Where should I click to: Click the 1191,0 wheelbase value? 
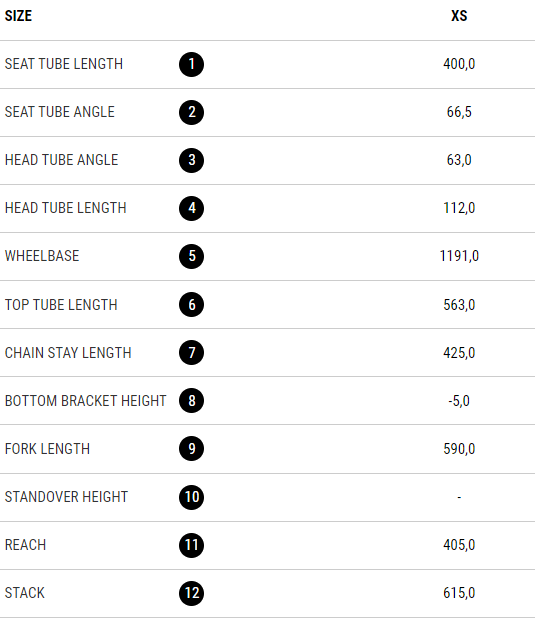[x=459, y=256]
